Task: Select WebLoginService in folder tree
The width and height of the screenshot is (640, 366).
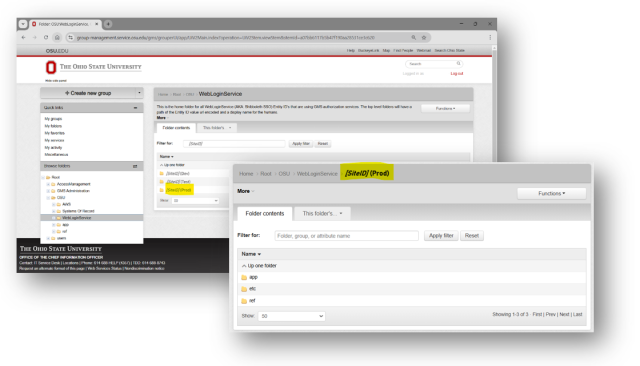Action: (x=77, y=218)
